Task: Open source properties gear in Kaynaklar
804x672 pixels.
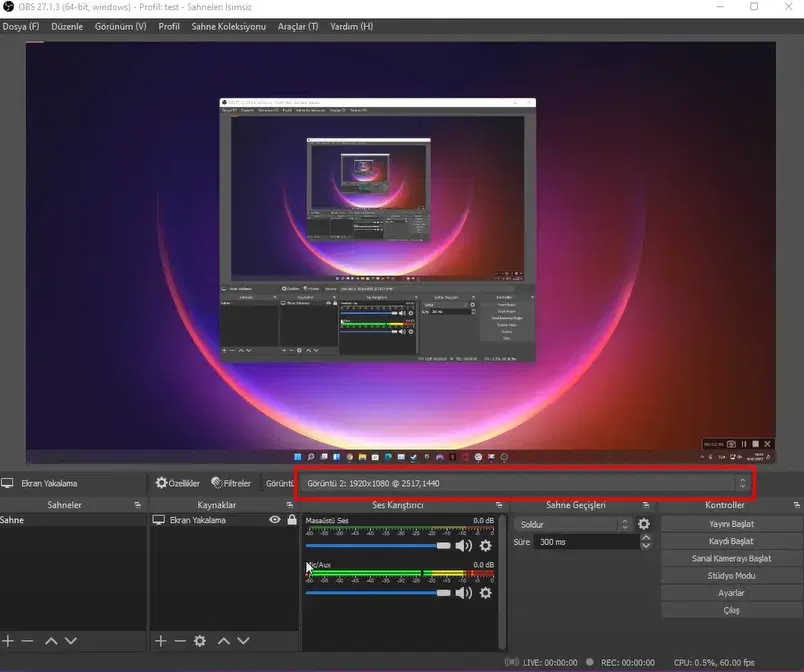Action: [x=199, y=641]
